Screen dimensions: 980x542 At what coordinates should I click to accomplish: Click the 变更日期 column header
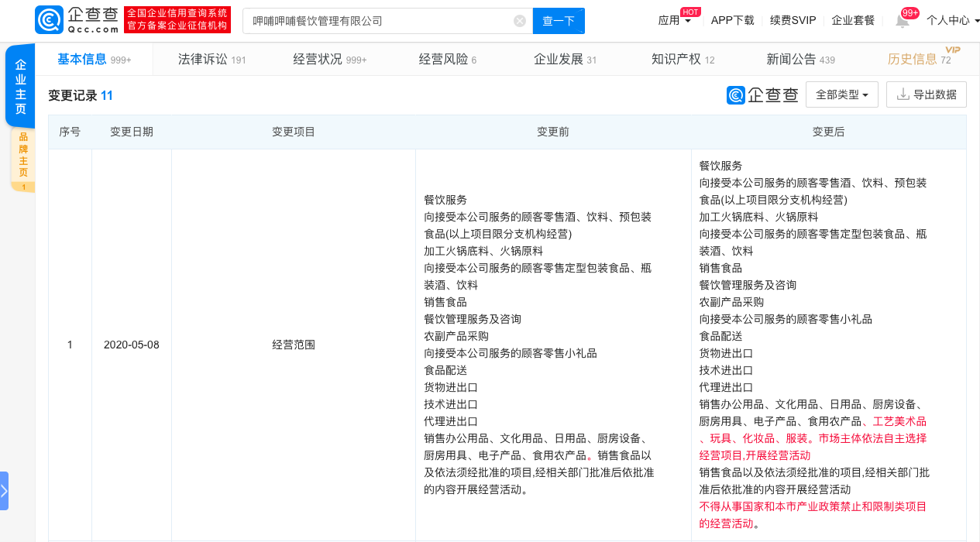click(132, 132)
